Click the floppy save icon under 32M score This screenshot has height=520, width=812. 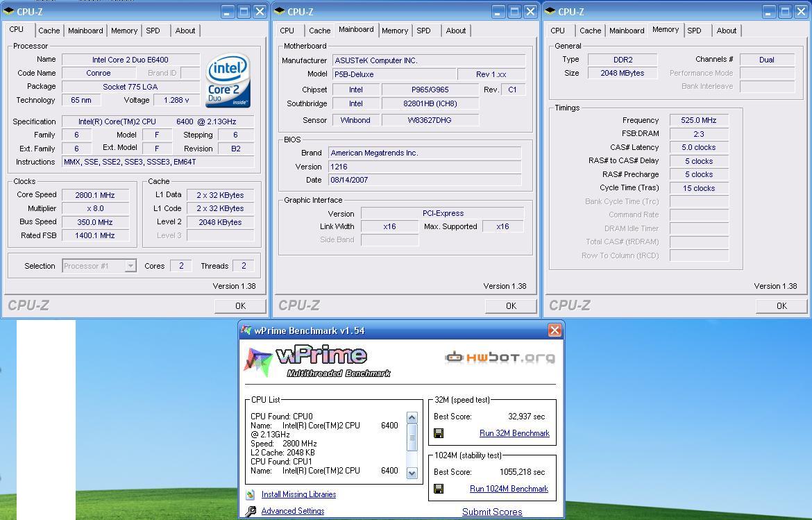pyautogui.click(x=438, y=433)
